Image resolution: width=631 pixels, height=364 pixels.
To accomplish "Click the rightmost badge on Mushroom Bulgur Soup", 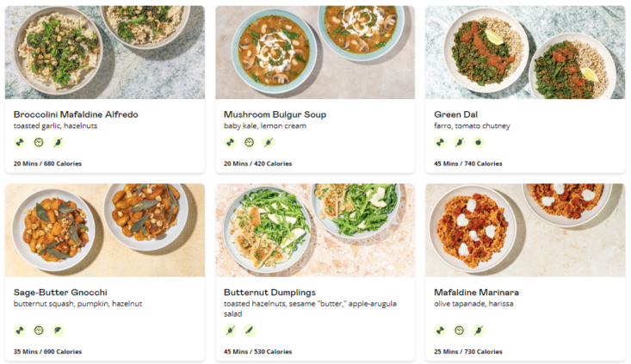I will click(268, 143).
